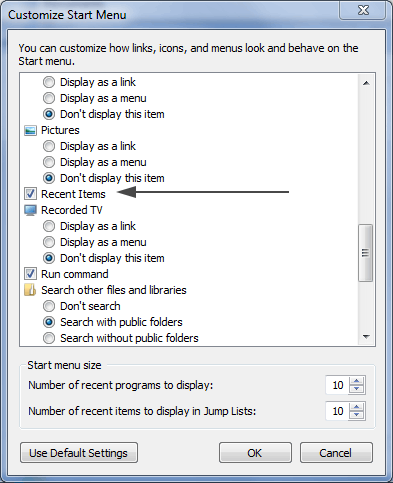Confirm changes with the OK button
This screenshot has height=483, width=393.
tap(255, 453)
